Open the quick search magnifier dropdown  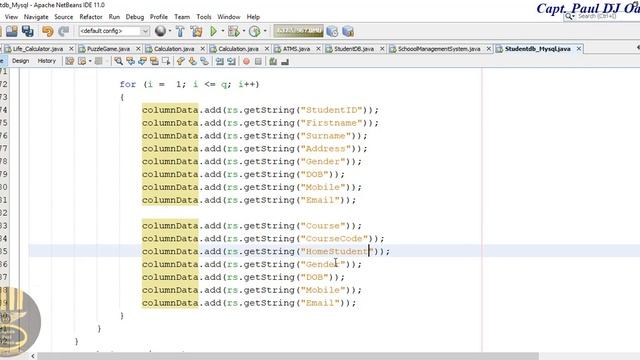click(569, 16)
